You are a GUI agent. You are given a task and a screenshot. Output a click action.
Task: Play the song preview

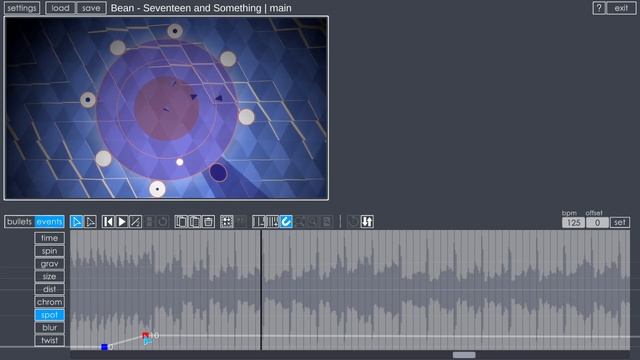(x=122, y=222)
